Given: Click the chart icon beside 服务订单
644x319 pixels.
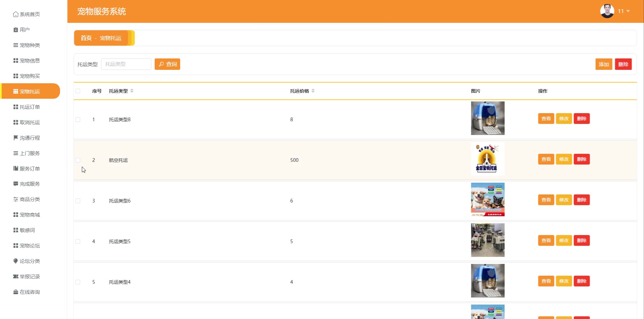Looking at the screenshot, I should tap(15, 169).
